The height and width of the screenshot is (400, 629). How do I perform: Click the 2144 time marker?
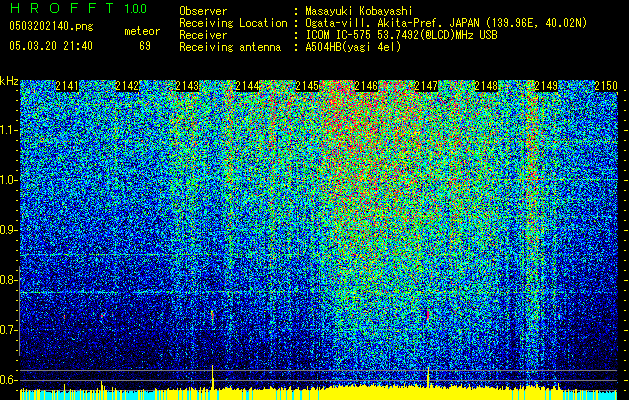click(247, 85)
